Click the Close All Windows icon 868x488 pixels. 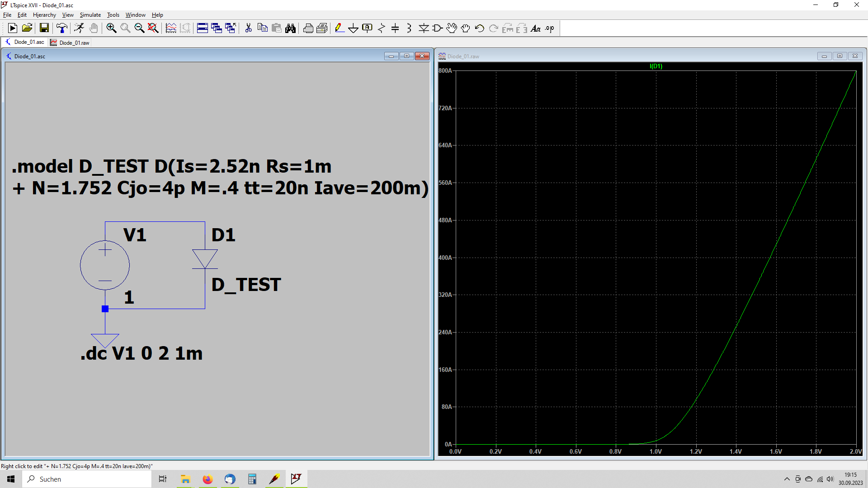coord(231,28)
